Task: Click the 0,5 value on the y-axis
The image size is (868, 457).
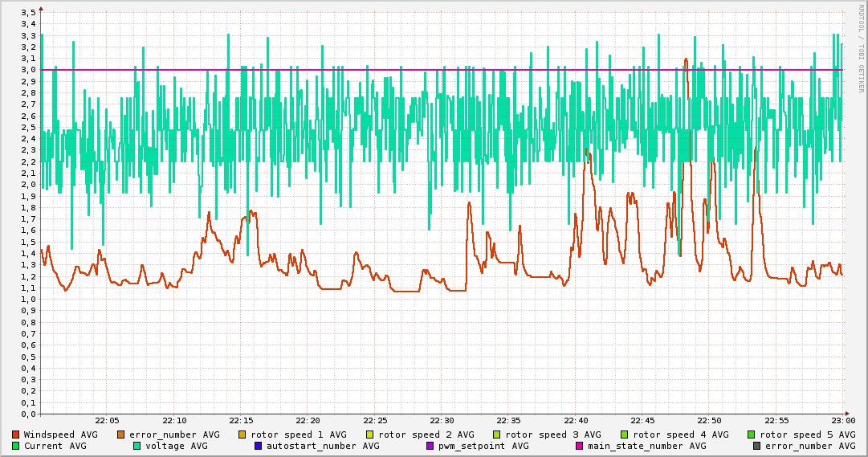Action: point(28,357)
